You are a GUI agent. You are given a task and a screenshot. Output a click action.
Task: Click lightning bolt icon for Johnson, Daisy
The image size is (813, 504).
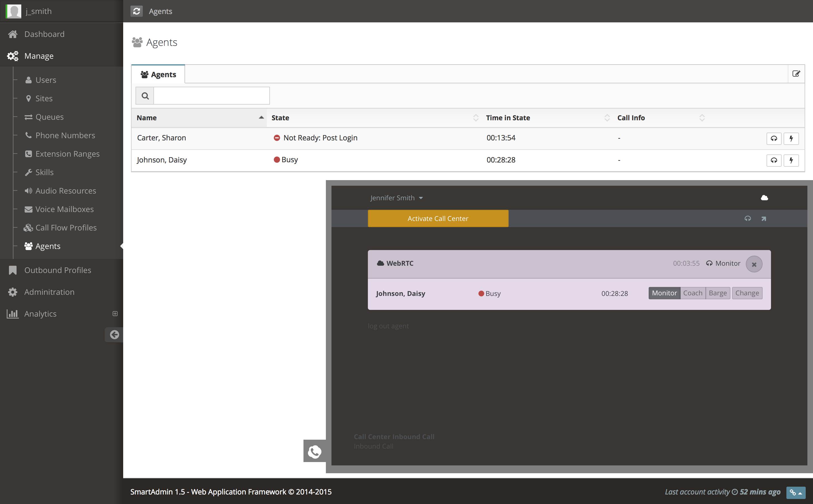click(x=791, y=160)
